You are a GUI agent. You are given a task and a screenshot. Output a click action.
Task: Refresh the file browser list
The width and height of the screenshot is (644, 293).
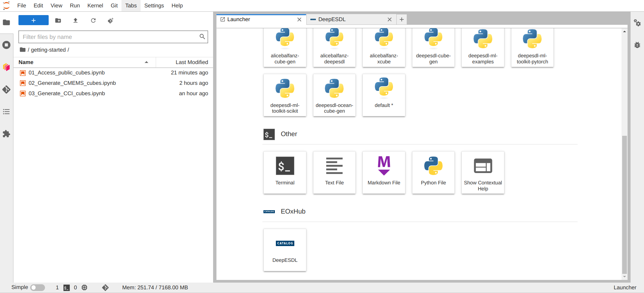[93, 20]
